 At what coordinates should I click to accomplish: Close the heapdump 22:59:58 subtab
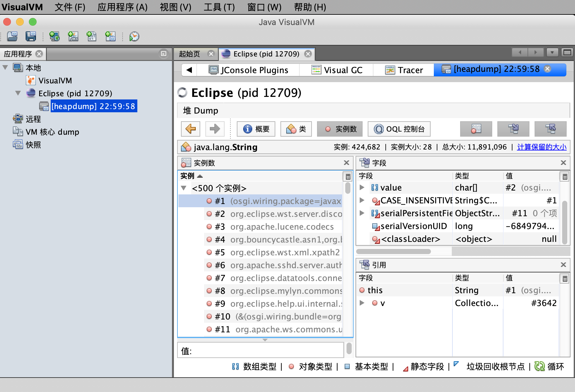click(x=548, y=69)
